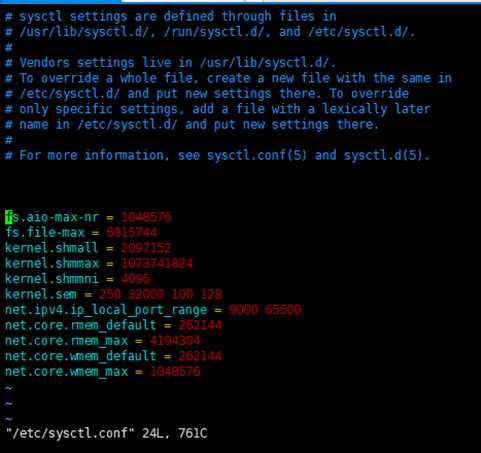
Task: Click the fs.aio-max-nr value 1048576
Action: [x=146, y=217]
